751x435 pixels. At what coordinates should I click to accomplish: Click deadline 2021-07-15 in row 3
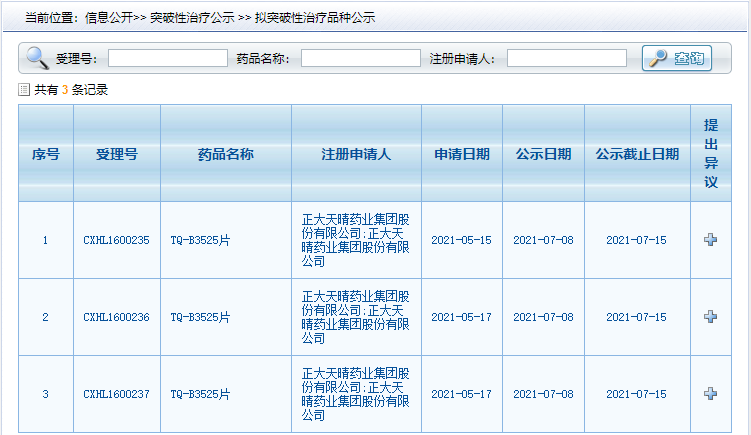636,394
